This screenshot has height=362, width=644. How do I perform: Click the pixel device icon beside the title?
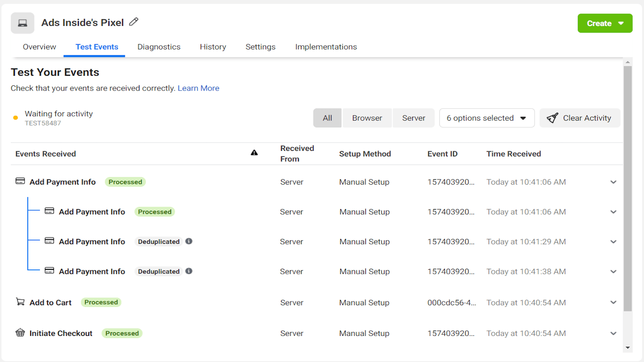point(22,23)
